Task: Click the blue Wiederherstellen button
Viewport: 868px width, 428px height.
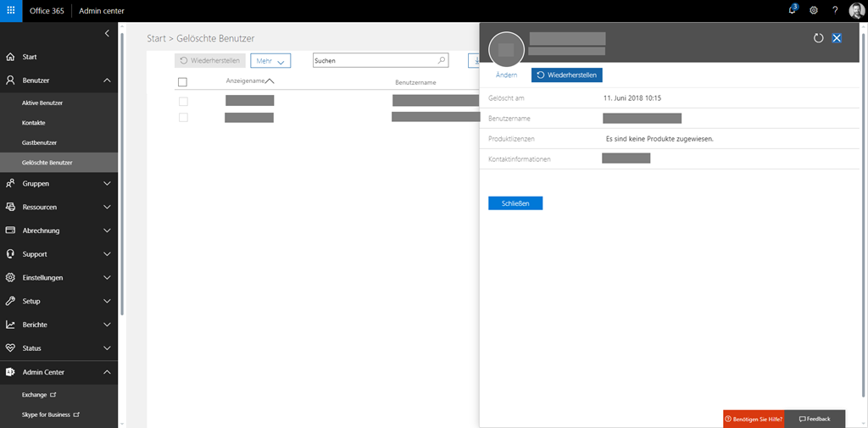Action: (x=567, y=75)
